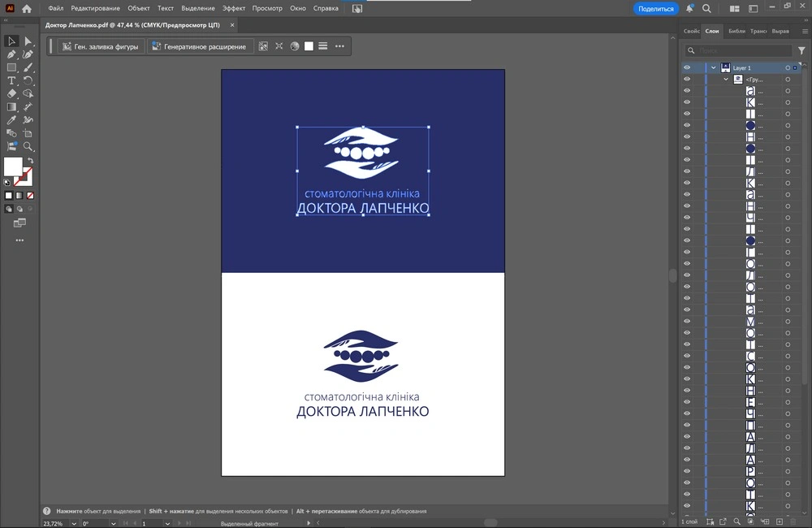Choose the Rectangle tool

(x=11, y=67)
